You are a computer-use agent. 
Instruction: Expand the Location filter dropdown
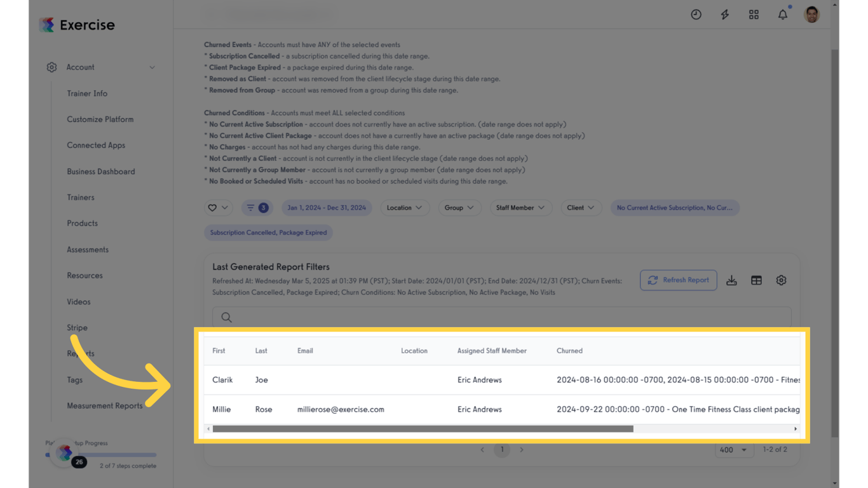tap(405, 208)
